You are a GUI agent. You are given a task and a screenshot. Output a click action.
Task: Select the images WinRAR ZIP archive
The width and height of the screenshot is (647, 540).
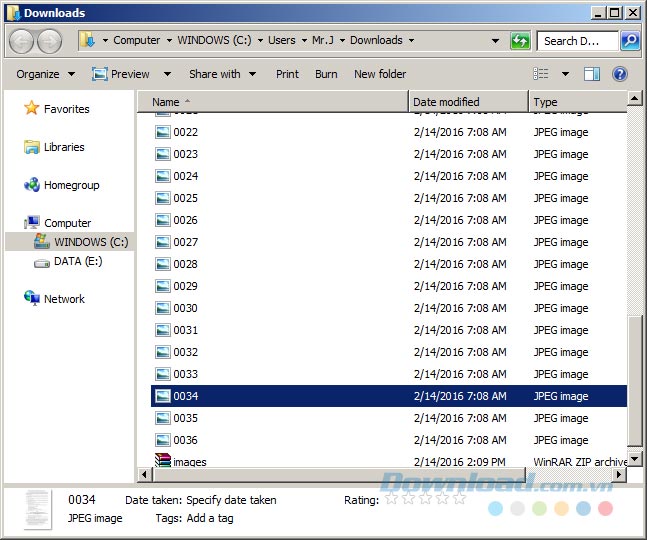coord(189,462)
